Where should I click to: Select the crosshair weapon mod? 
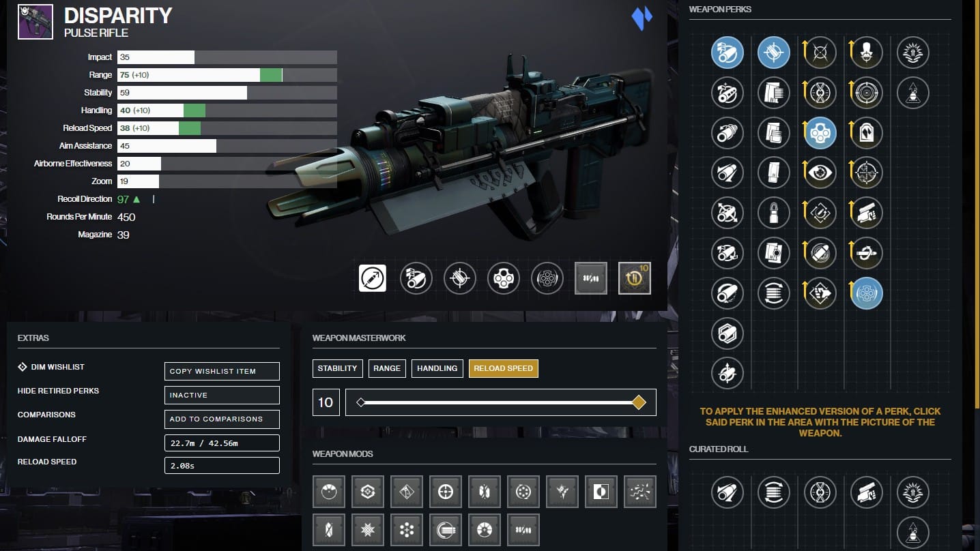pyautogui.click(x=446, y=492)
